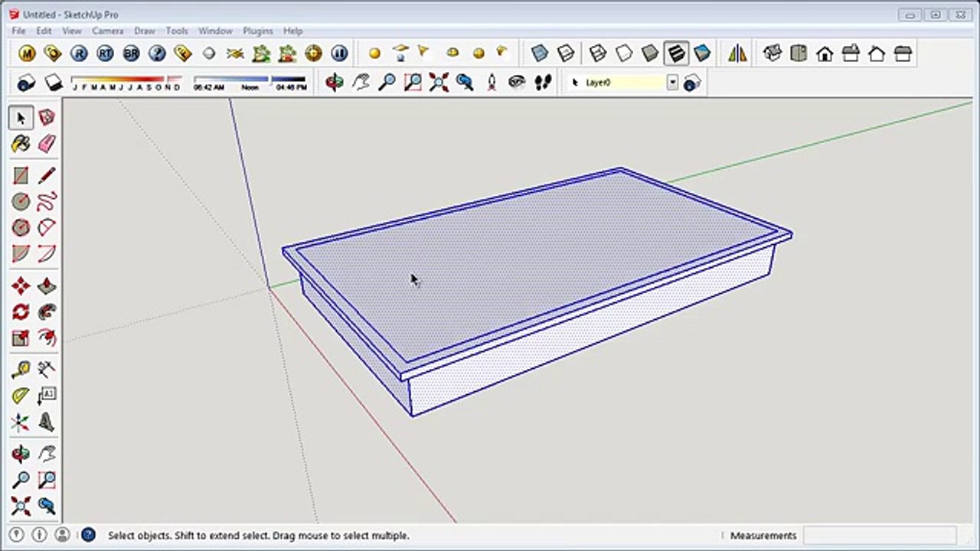Click the V-Ray pause icon
980x551 pixels.
pyautogui.click(x=339, y=54)
